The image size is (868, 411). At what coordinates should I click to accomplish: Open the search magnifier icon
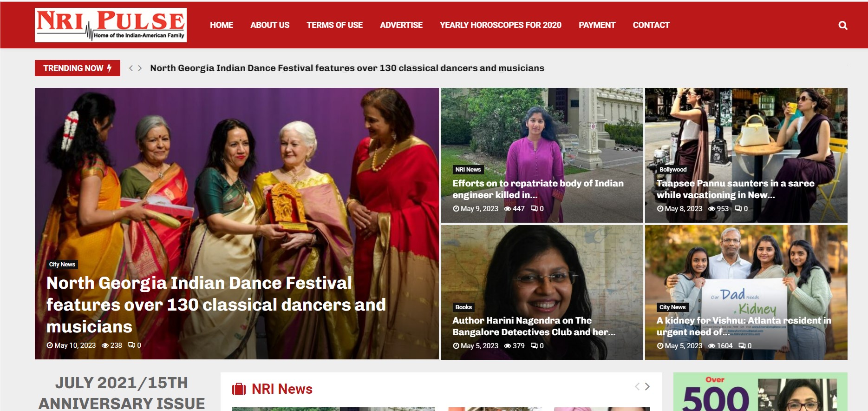click(x=843, y=26)
